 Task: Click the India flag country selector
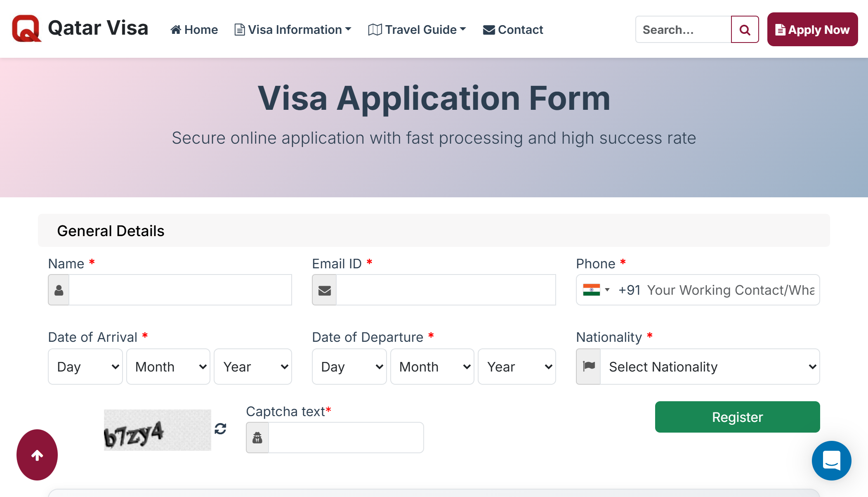(x=596, y=290)
